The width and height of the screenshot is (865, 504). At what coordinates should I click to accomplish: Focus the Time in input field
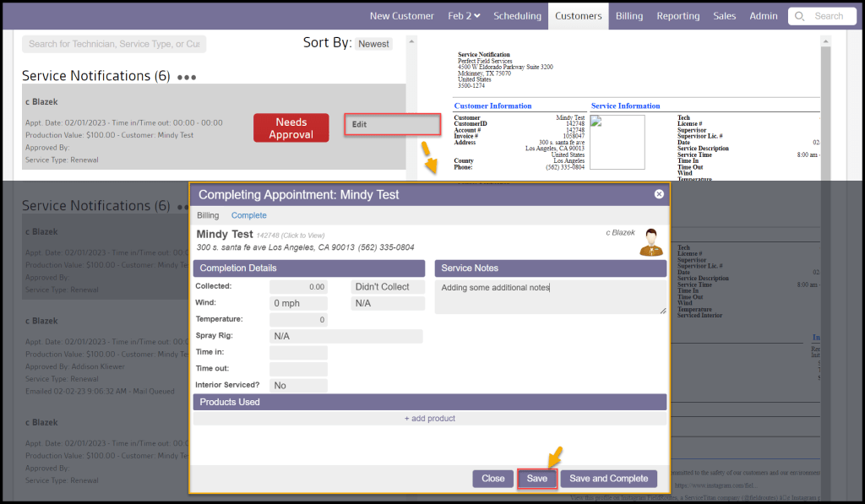[x=298, y=353]
